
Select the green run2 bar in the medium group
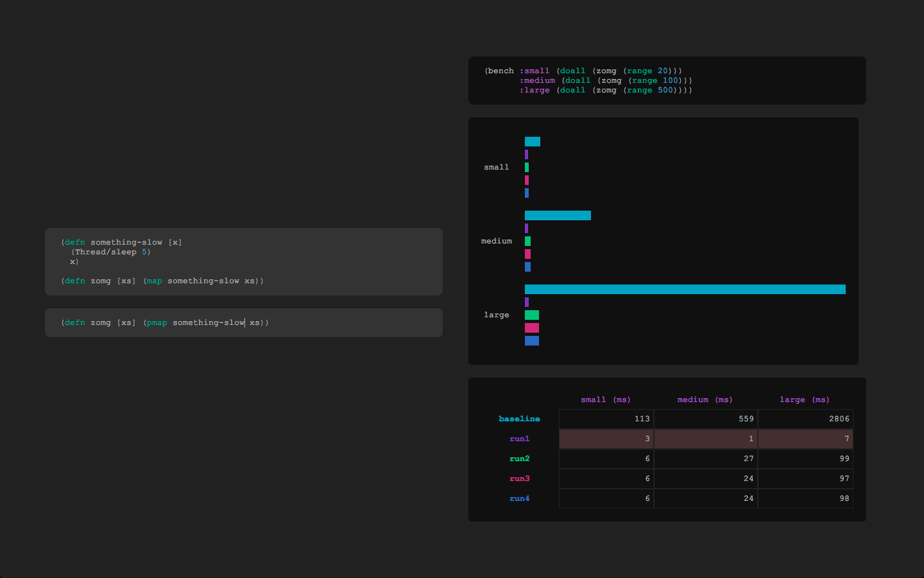click(528, 241)
